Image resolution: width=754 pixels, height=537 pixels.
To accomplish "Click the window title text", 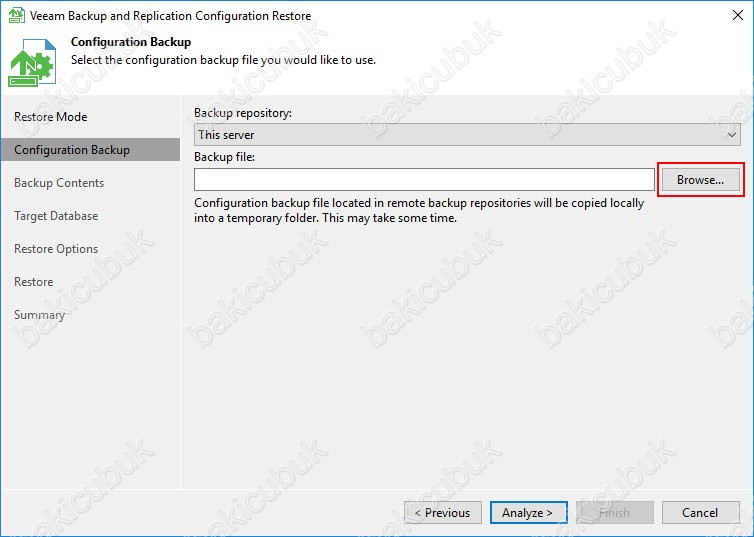I will tap(170, 16).
